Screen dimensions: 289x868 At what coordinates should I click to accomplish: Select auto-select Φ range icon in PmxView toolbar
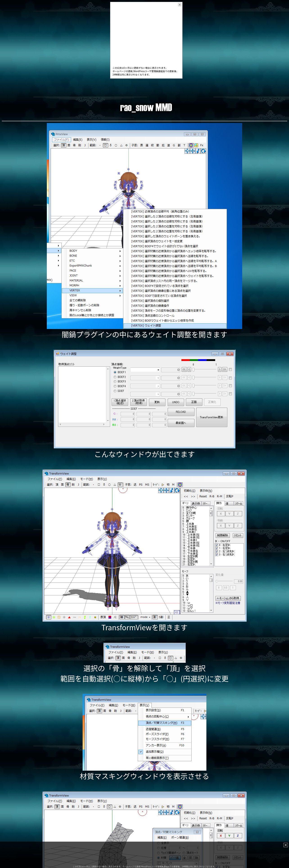126,145
